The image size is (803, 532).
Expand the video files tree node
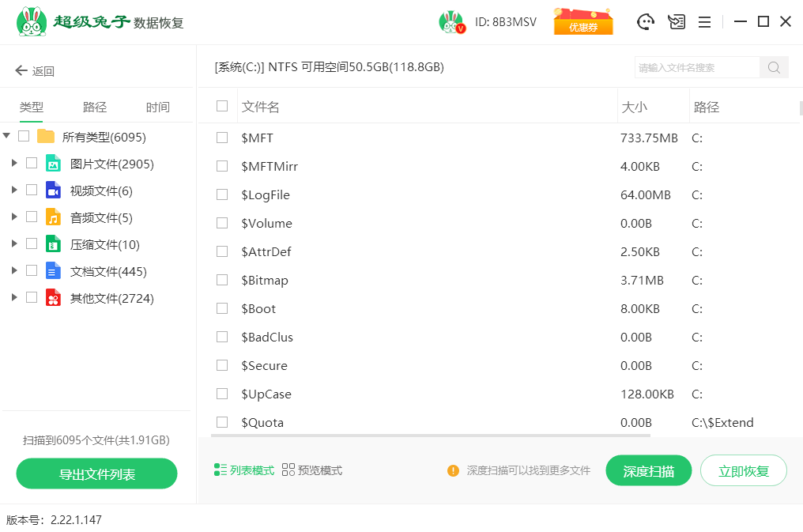14,191
